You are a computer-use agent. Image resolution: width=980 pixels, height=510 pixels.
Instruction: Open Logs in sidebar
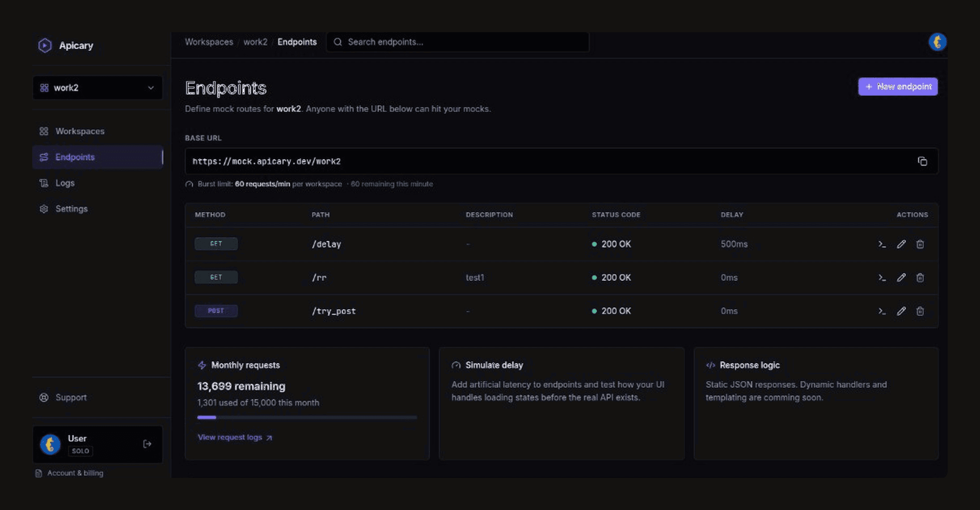click(x=97, y=183)
